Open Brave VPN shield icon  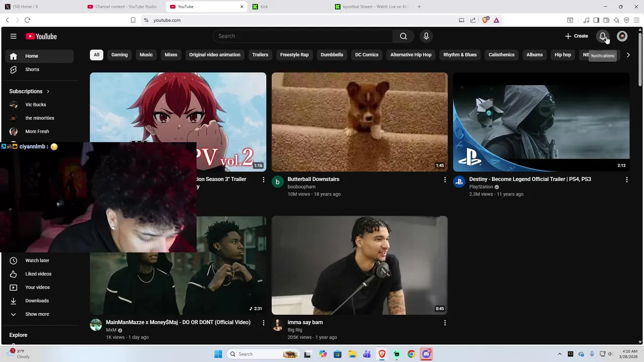626,20
